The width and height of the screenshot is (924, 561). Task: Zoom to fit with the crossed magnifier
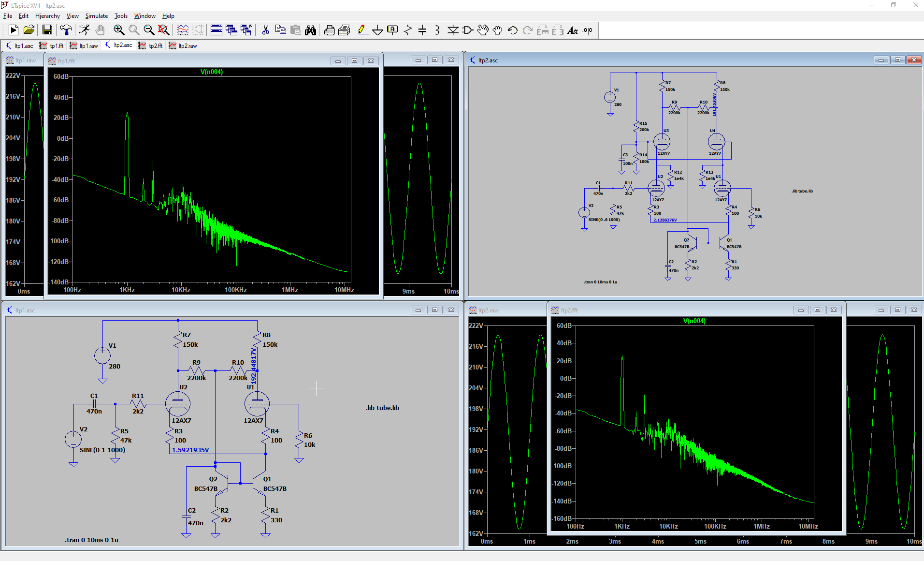(x=164, y=30)
